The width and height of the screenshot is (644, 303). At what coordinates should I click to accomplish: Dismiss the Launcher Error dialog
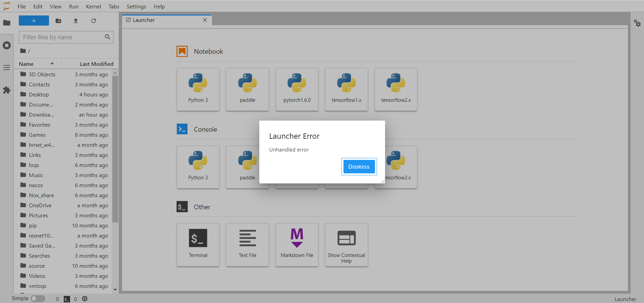click(359, 167)
